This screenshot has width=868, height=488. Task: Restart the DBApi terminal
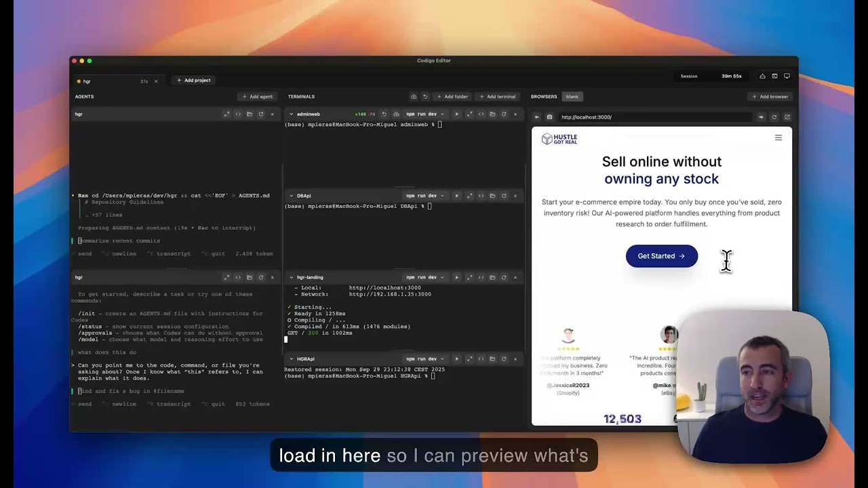tap(504, 196)
